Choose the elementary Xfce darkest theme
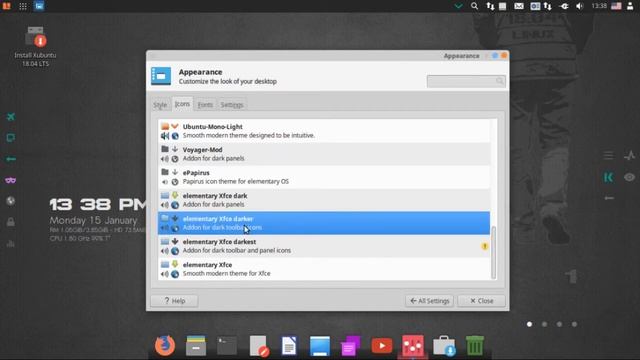Image resolution: width=640 pixels, height=360 pixels. 324,246
